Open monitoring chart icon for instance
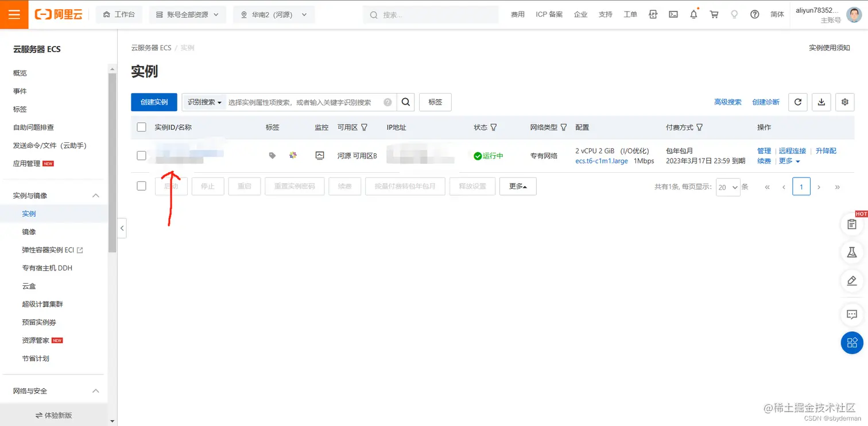This screenshot has height=426, width=868. point(320,156)
